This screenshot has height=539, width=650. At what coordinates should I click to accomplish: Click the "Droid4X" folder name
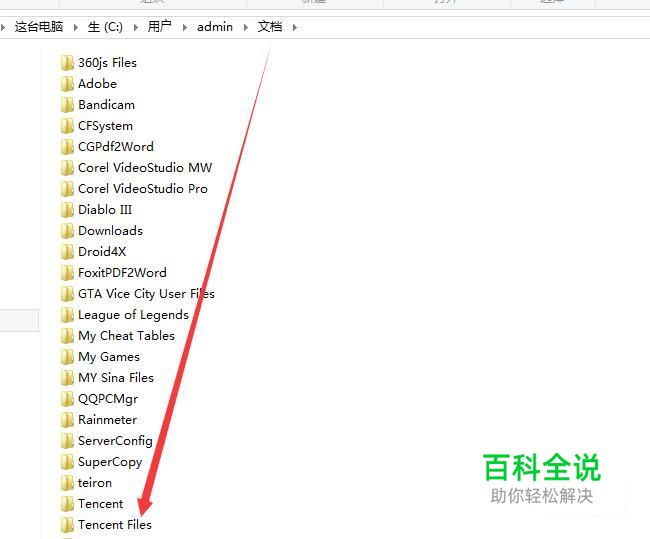pyautogui.click(x=102, y=252)
